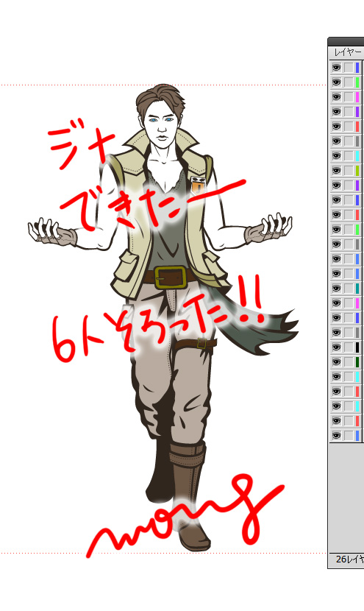Lock the topmost blue layer
Image resolution: width=364 pixels, height=611 pixels.
[349, 68]
